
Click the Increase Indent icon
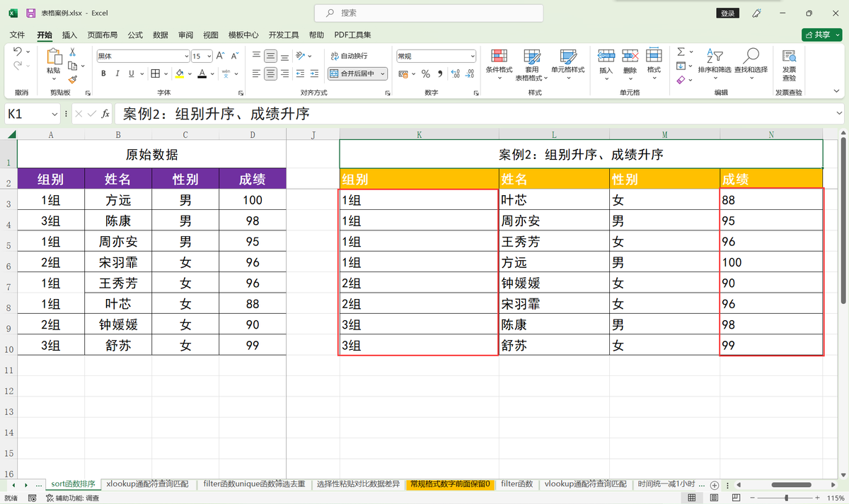pos(314,74)
